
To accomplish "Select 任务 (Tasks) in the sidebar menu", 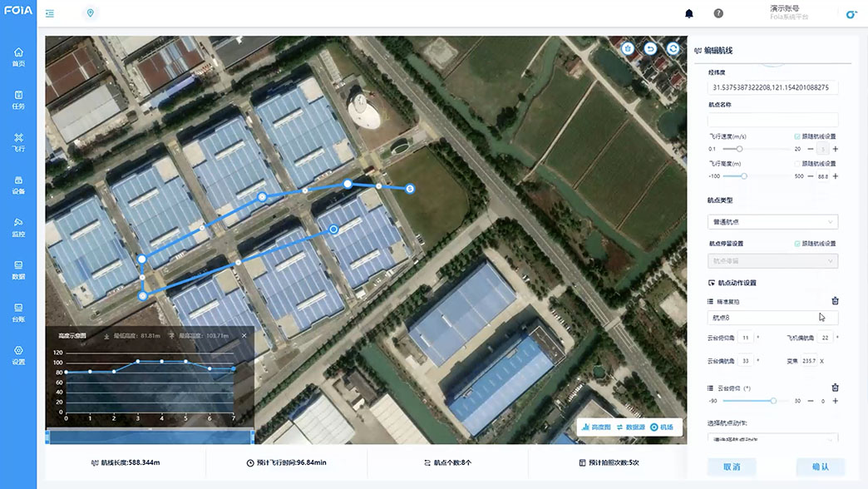I will [x=18, y=99].
